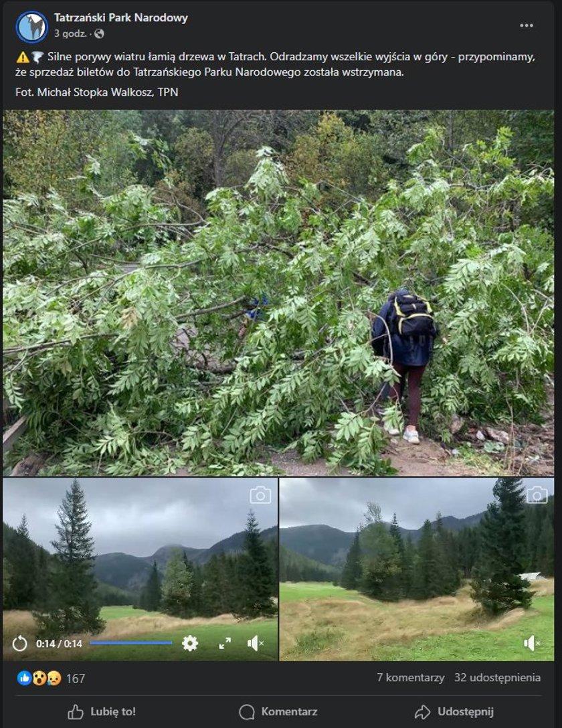
Task: Expand the first video to fullscreen
Action: tap(225, 644)
